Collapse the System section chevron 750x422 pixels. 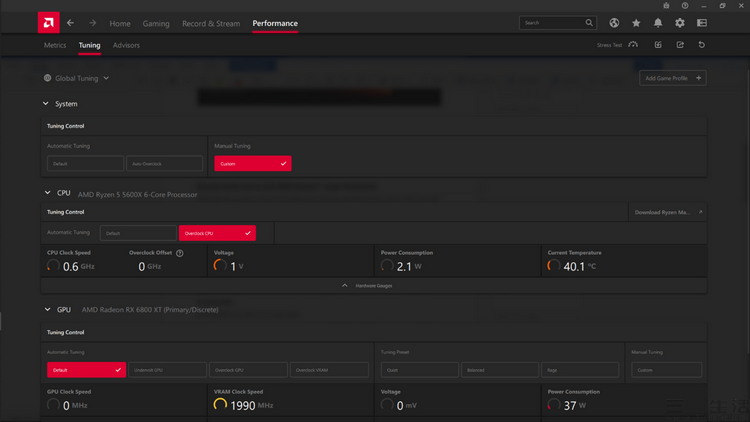[45, 103]
